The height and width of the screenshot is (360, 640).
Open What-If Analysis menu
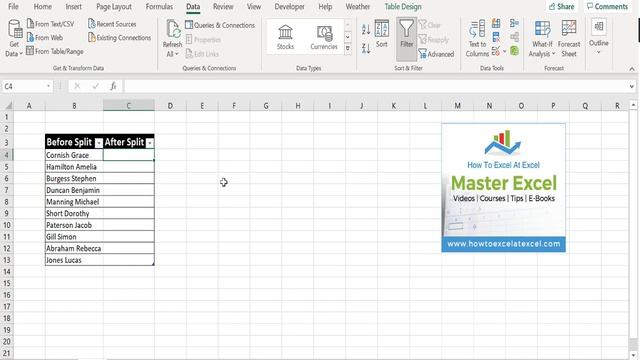pos(542,38)
